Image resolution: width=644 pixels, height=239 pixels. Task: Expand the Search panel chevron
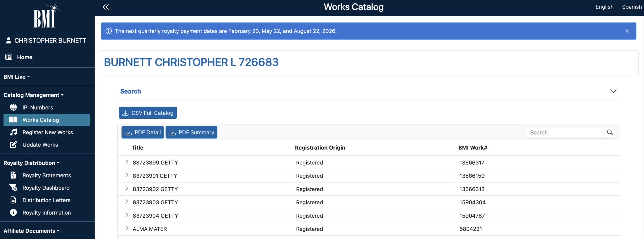click(613, 91)
